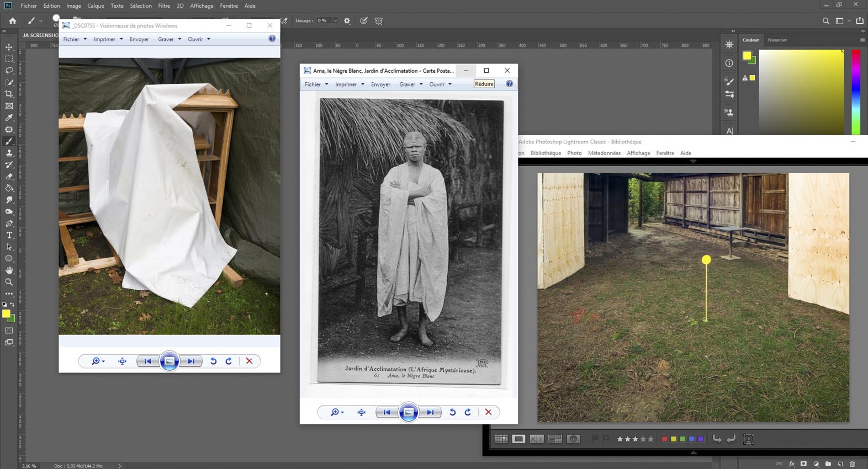The width and height of the screenshot is (868, 469).
Task: Delete layer with trash icon
Action: pyautogui.click(x=853, y=464)
